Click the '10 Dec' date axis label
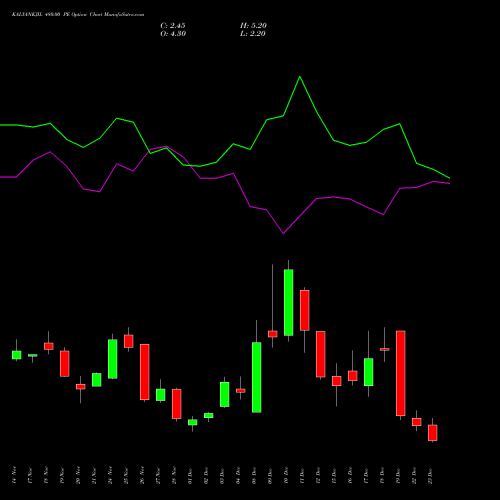Image resolution: width=500 pixels, height=500 pixels. [286, 475]
